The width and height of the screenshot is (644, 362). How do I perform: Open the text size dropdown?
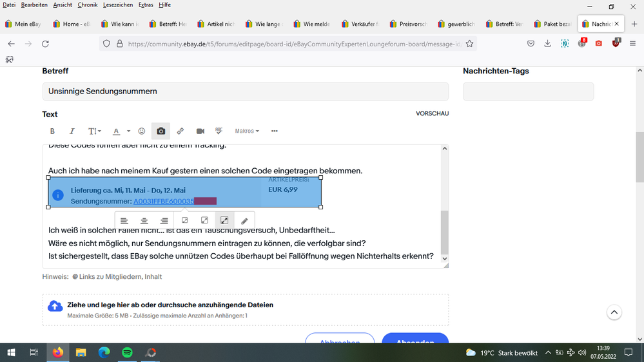click(x=94, y=131)
